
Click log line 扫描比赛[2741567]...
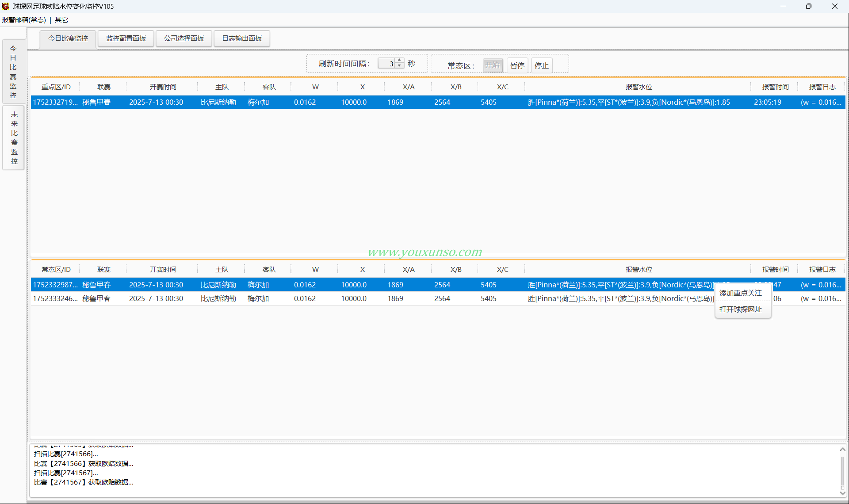[66, 473]
